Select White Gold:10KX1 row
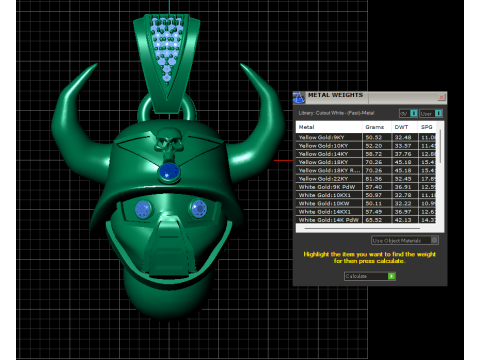Viewport: 480px width, 360px height. coord(366,195)
